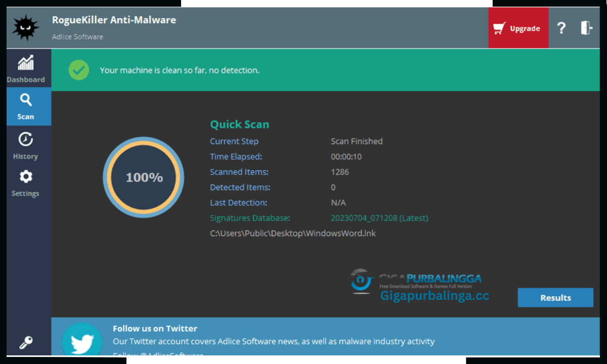Click the Results button
Viewport: 607px width, 364px height.
tap(555, 298)
